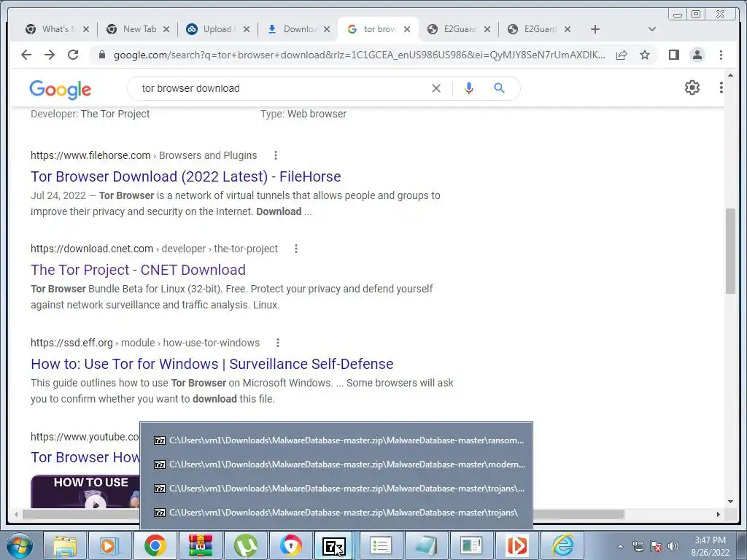
Task: Open FileHorse result options menu
Action: click(275, 155)
